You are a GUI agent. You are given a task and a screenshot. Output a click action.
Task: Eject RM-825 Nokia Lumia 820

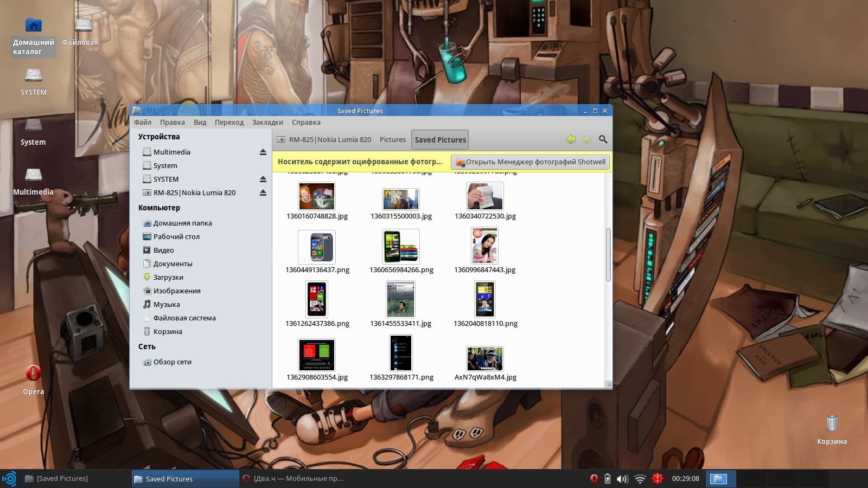[x=263, y=192]
